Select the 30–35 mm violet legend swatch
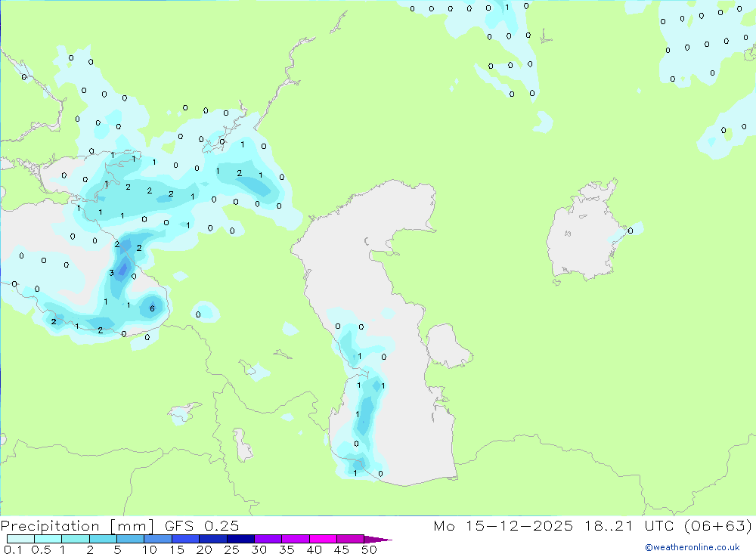The height and width of the screenshot is (554, 756). pyautogui.click(x=268, y=539)
